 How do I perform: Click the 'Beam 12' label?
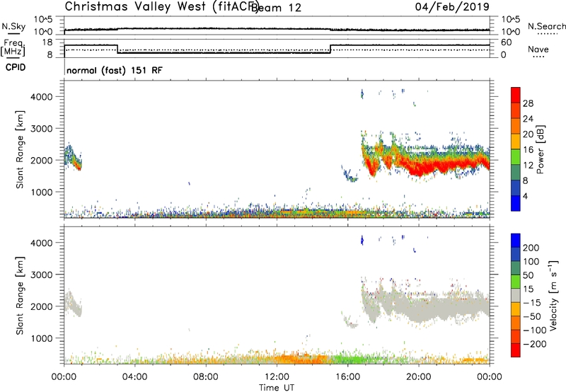[x=276, y=8]
